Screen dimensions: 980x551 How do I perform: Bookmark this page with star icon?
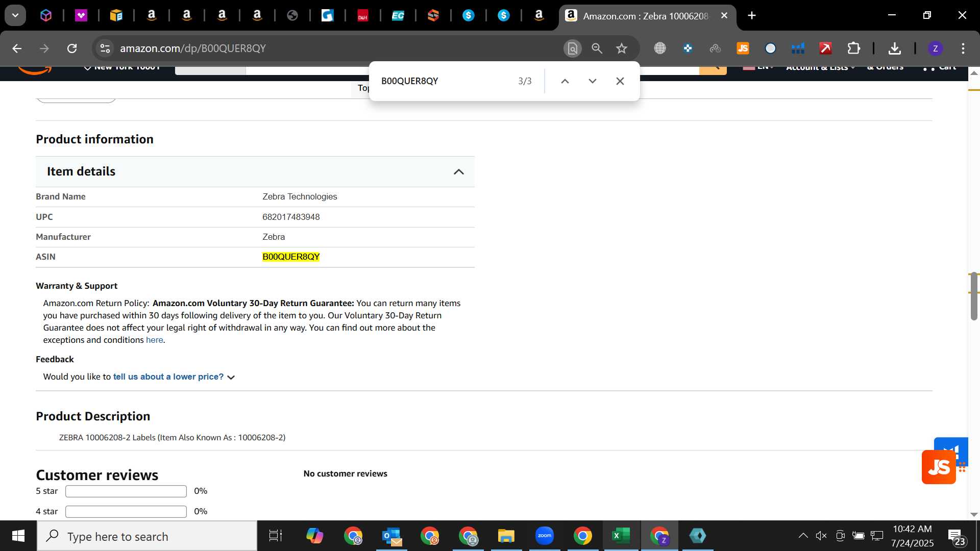621,48
